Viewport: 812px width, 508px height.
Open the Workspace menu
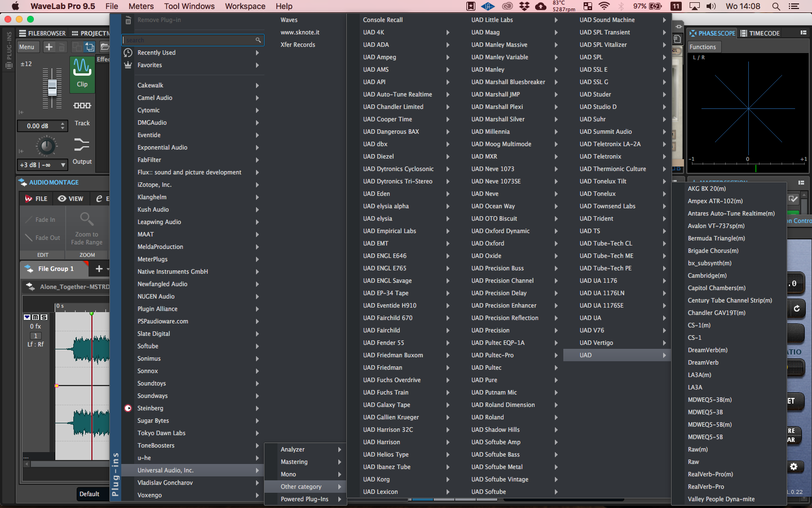[x=245, y=6]
